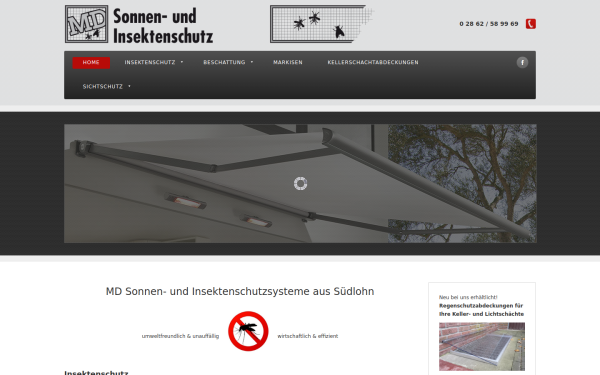Click the slider loading spinner
Viewport: 600px width, 375px height.
click(300, 184)
